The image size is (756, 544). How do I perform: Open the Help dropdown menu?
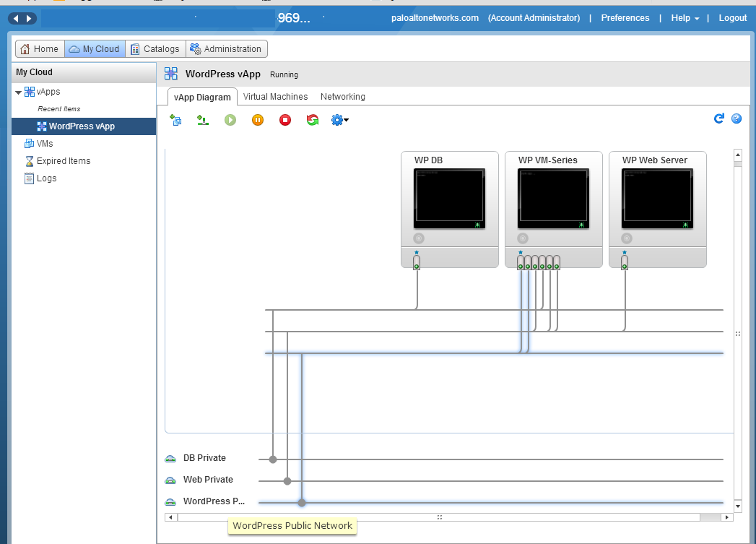685,18
